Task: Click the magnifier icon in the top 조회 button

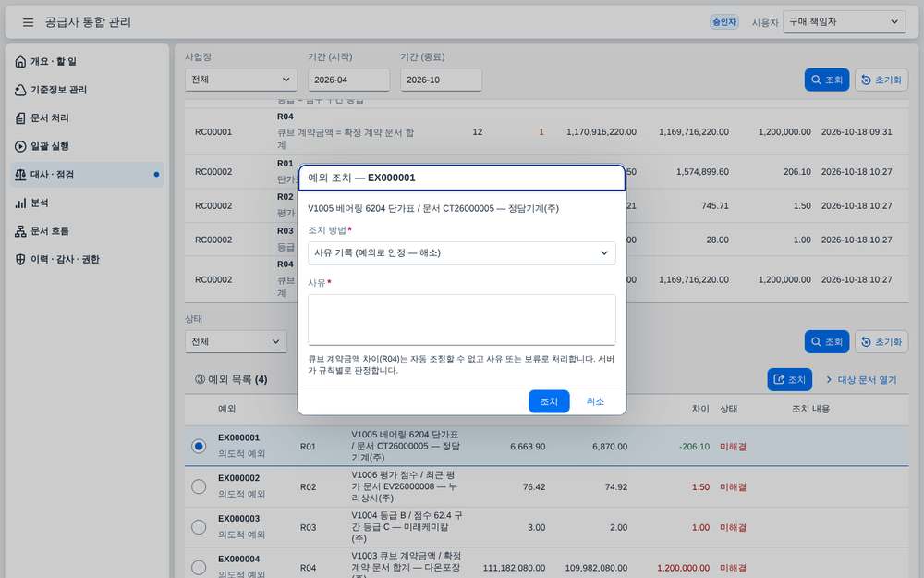Action: (816, 80)
